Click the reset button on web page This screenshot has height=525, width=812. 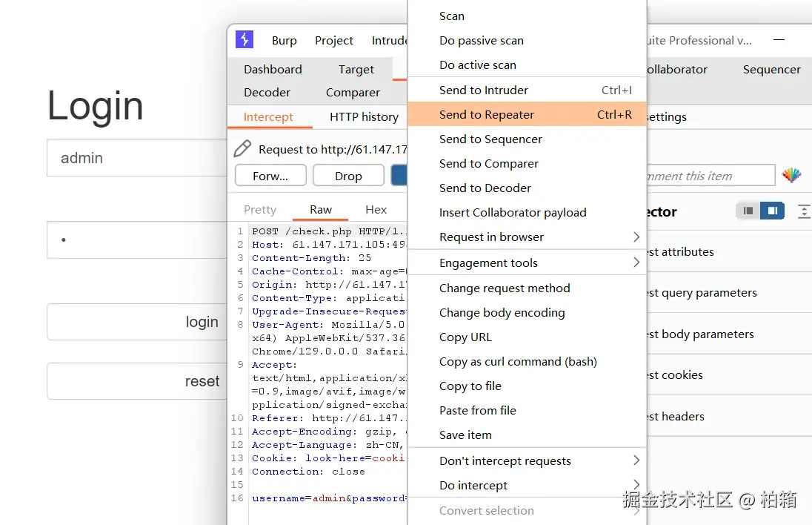point(137,381)
